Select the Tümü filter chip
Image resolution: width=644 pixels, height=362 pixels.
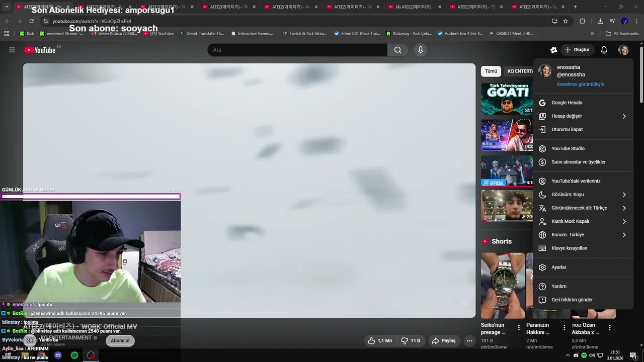[491, 71]
